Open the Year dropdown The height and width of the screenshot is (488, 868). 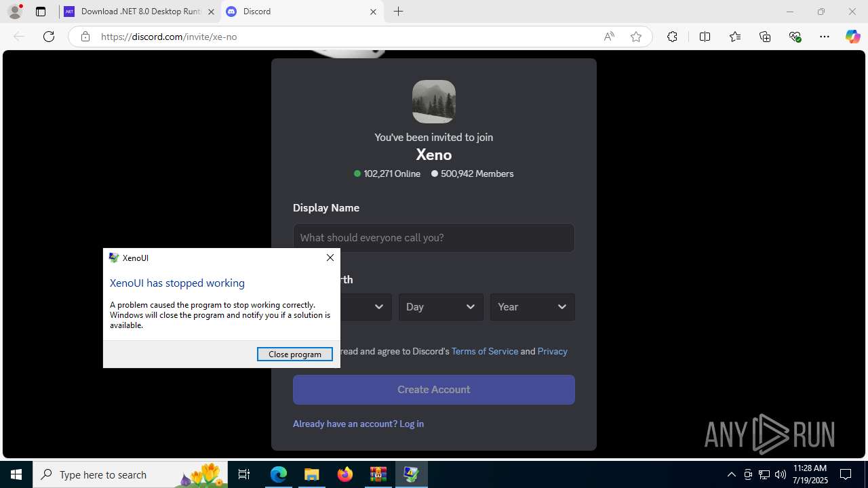click(532, 307)
